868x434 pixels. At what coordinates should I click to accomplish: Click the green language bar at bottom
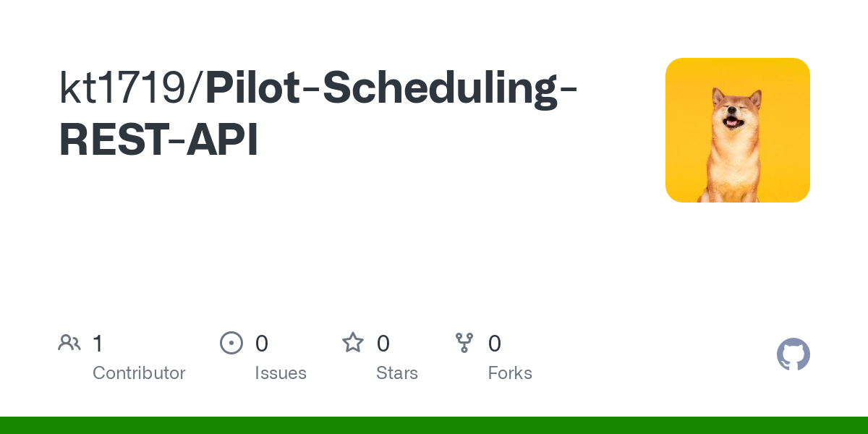[434, 425]
